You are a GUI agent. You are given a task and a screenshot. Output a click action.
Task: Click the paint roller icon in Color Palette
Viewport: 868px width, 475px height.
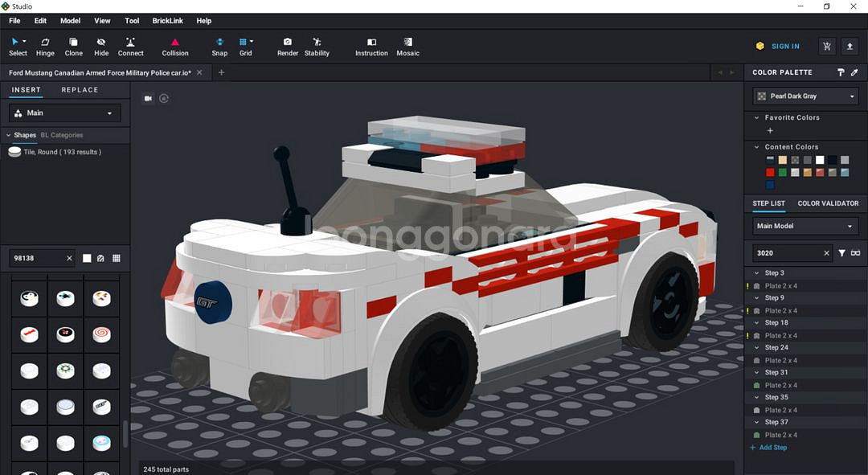tap(841, 72)
